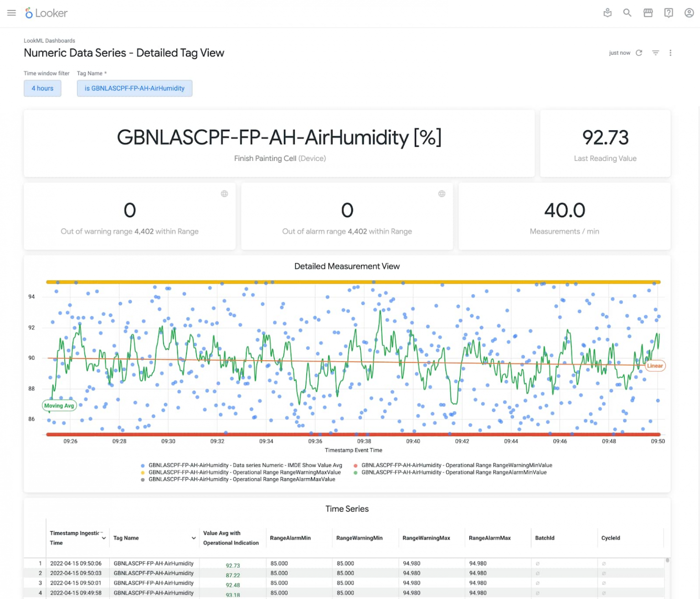The height and width of the screenshot is (599, 700).
Task: Click the red RangeWarningMinValue legend dot
Action: point(355,465)
